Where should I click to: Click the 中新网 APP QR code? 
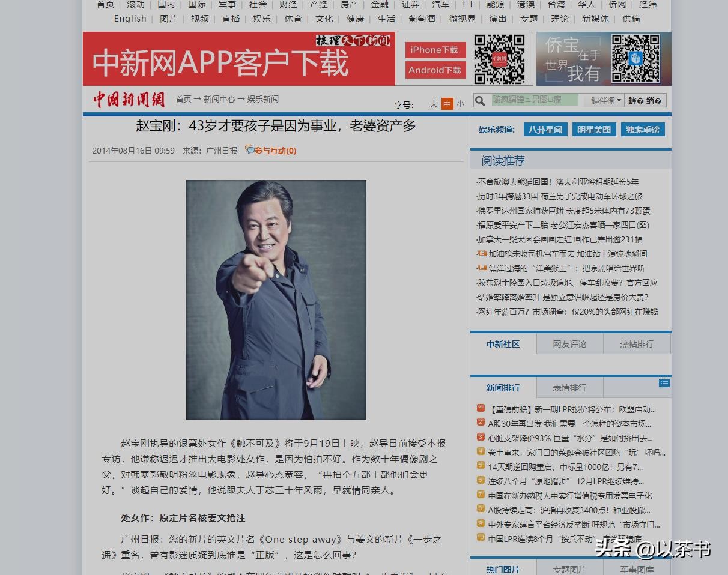click(499, 59)
